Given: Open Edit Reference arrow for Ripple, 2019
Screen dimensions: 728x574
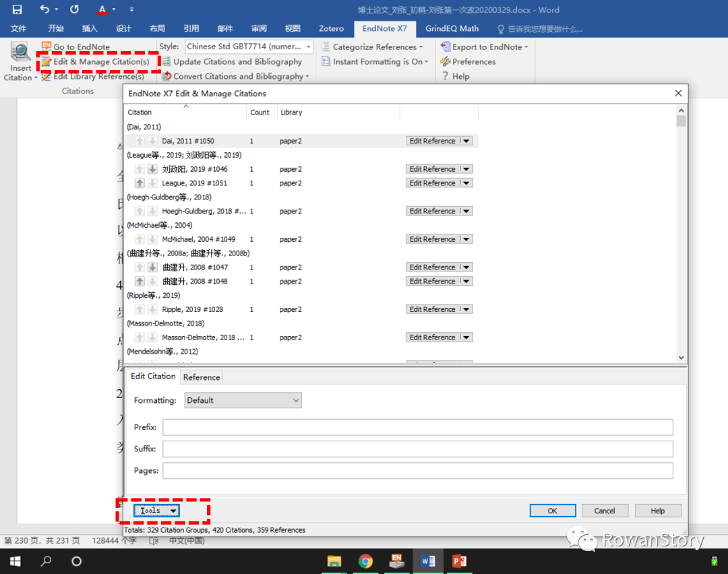Looking at the screenshot, I should click(466, 309).
